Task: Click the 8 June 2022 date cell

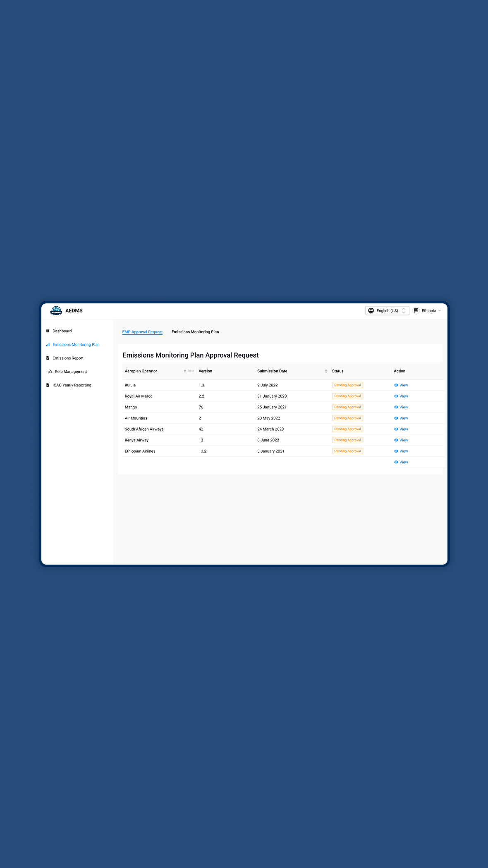Action: (x=268, y=440)
